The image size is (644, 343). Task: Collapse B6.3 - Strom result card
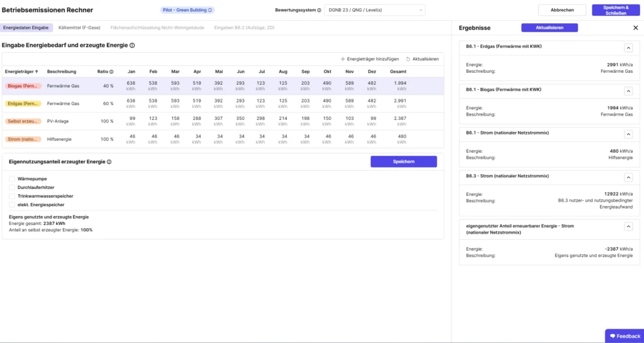pyautogui.click(x=628, y=177)
